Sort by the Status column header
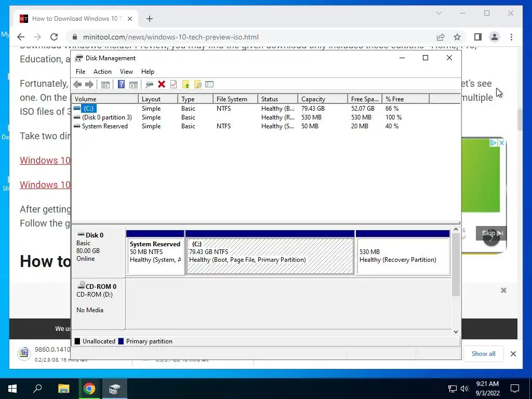The width and height of the screenshot is (532, 399). coord(278,99)
